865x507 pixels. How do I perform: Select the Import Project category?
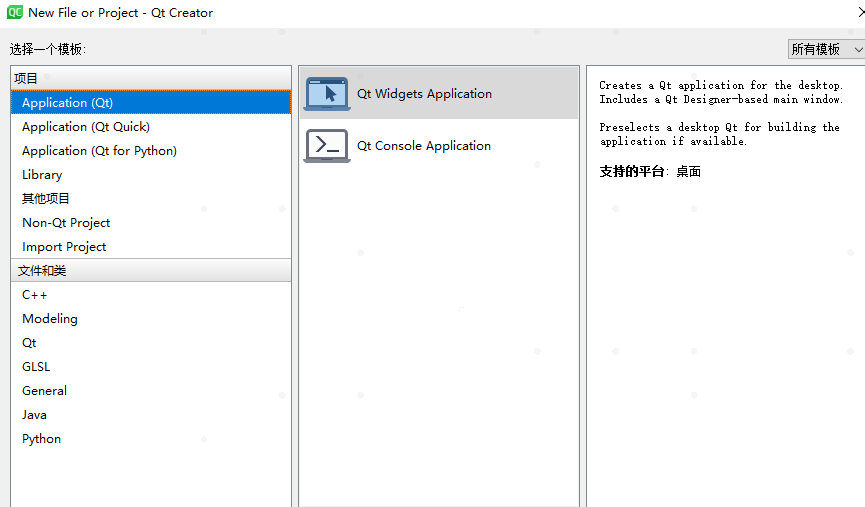pyautogui.click(x=151, y=247)
